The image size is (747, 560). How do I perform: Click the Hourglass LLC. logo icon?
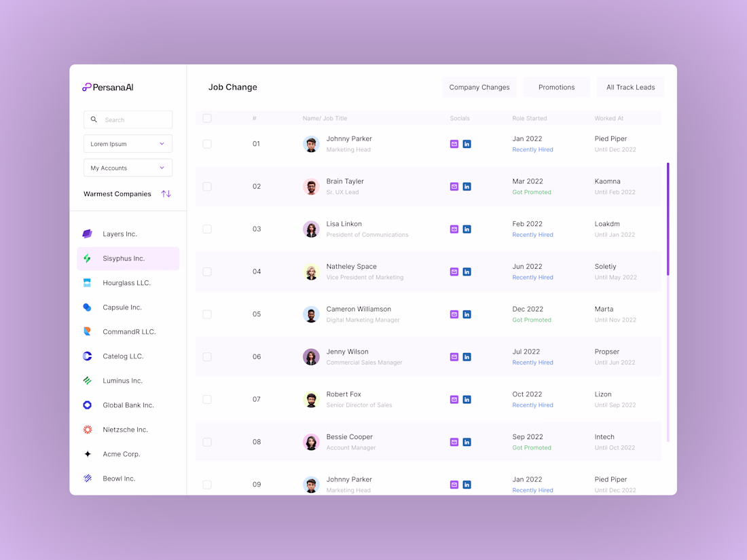(x=87, y=283)
